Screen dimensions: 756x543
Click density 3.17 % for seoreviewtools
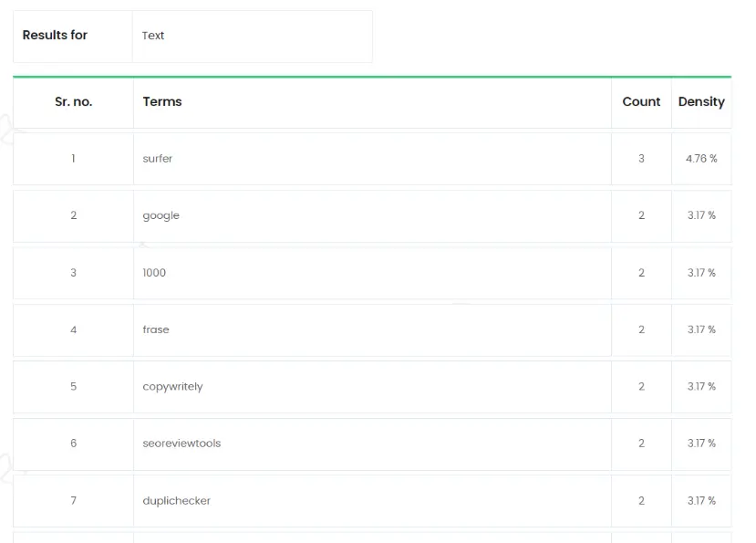[701, 444]
